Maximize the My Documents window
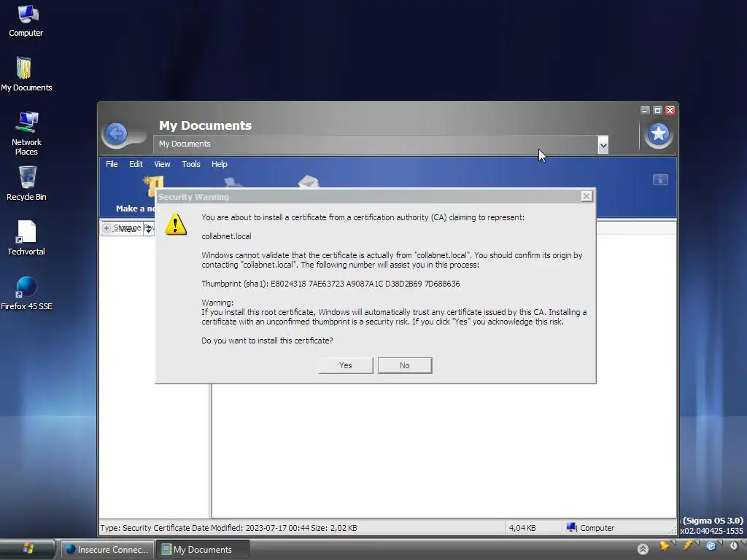This screenshot has width=747, height=560. tap(657, 111)
